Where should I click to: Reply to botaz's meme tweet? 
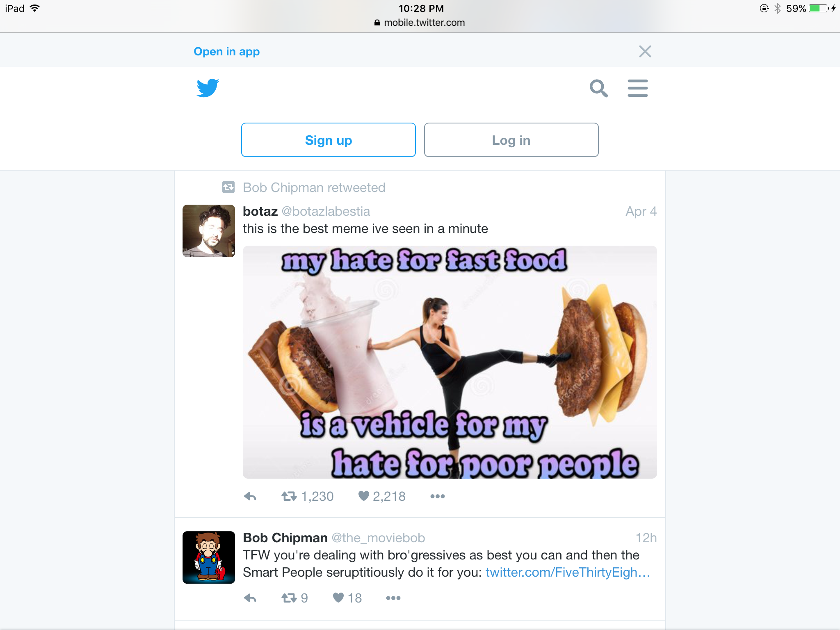coord(250,496)
